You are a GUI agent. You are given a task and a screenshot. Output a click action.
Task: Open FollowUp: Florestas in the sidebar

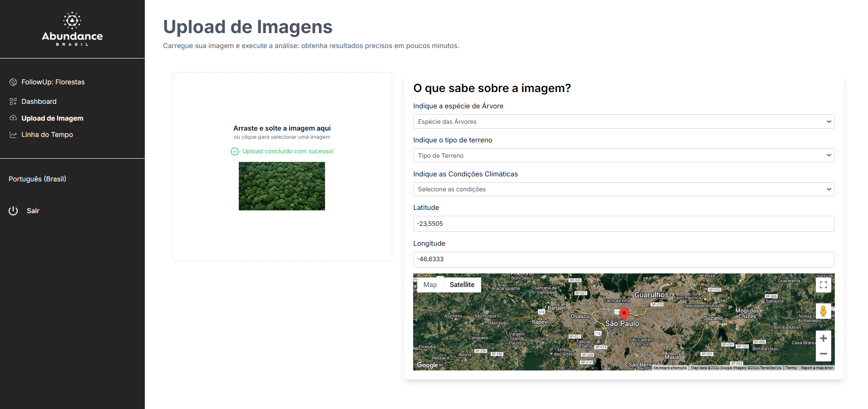pyautogui.click(x=53, y=82)
